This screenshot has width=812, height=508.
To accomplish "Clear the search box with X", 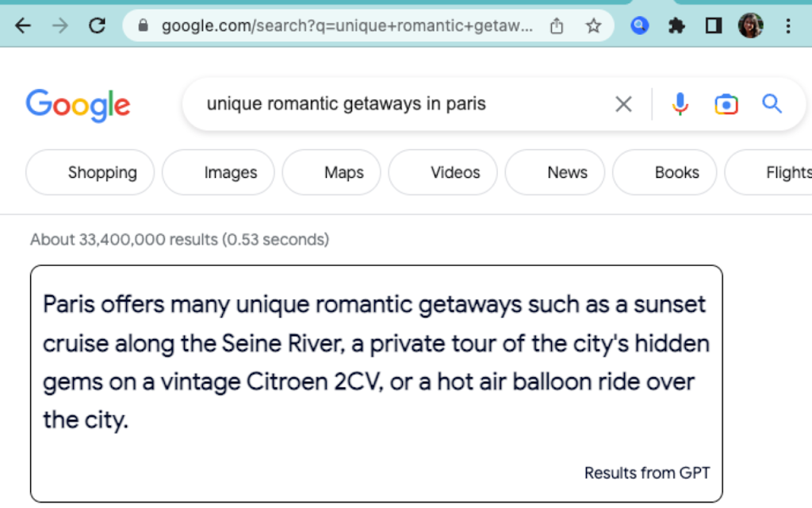I will pyautogui.click(x=623, y=104).
